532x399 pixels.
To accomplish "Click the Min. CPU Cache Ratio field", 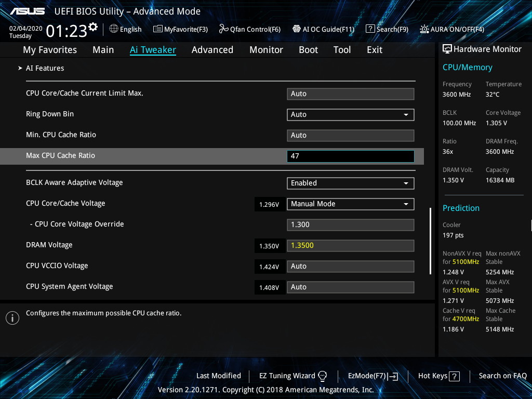I will click(x=351, y=136).
